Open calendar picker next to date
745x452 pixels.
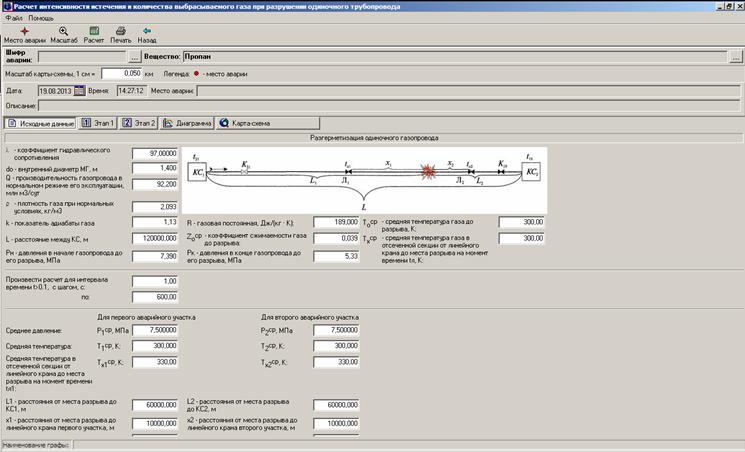point(80,91)
